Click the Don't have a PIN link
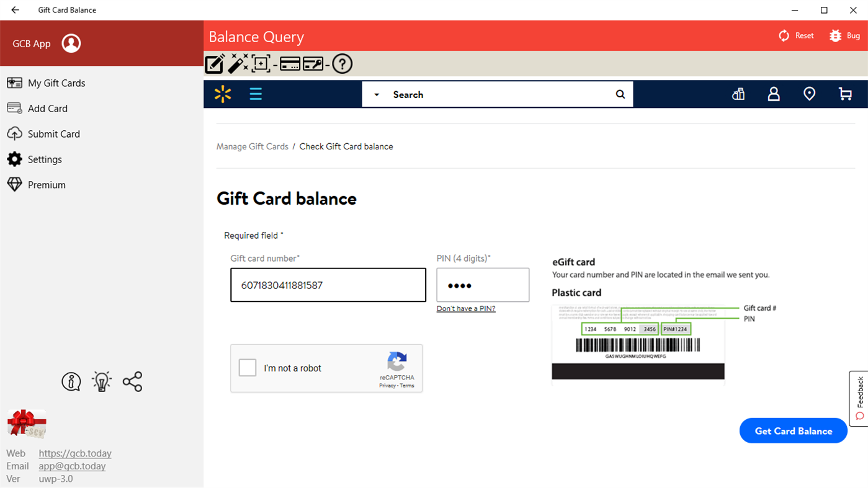This screenshot has height=488, width=868. point(465,308)
